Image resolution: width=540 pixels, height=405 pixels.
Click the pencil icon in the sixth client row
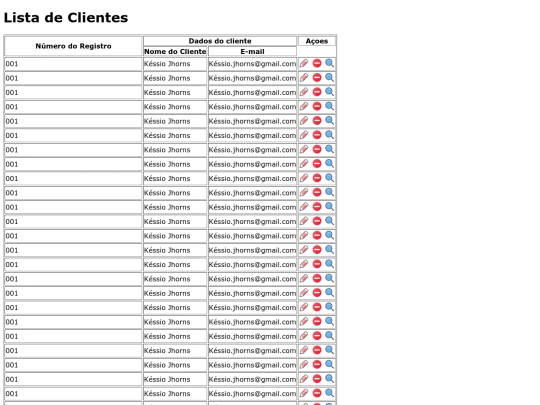pos(304,135)
